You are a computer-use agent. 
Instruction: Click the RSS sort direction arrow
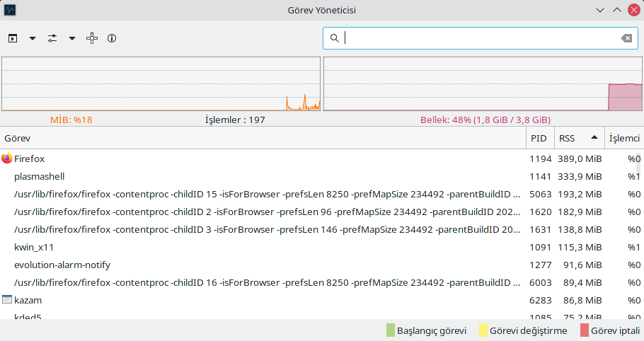[594, 137]
